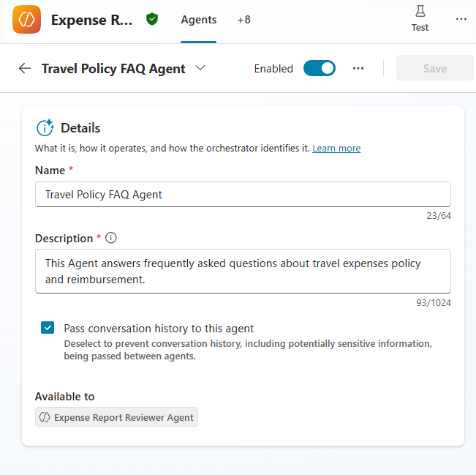Viewport: 476px width, 475px height.
Task: Open the top-right ellipsis menu
Action: point(461,20)
